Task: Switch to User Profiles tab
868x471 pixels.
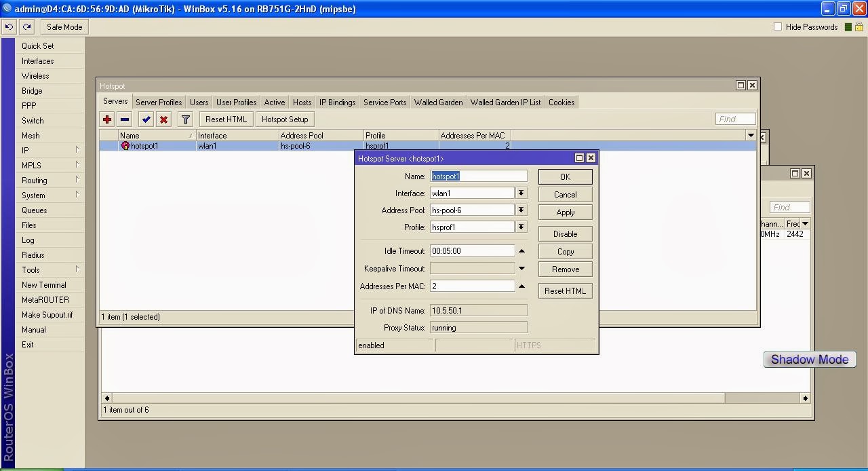Action: tap(236, 102)
